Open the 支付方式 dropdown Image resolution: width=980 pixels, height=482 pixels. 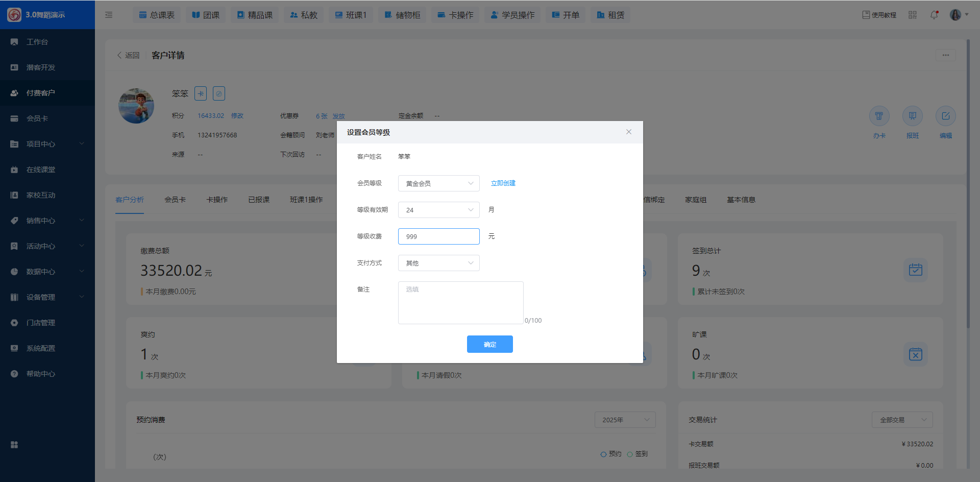(x=438, y=263)
